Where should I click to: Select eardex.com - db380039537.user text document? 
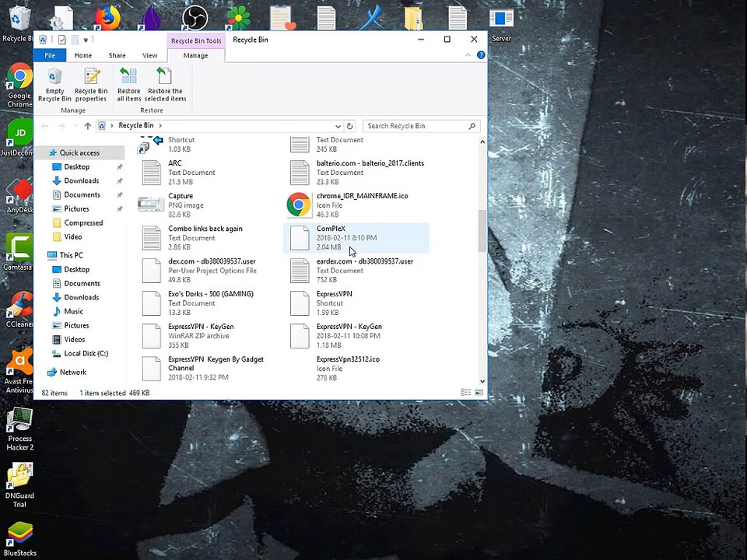click(356, 271)
